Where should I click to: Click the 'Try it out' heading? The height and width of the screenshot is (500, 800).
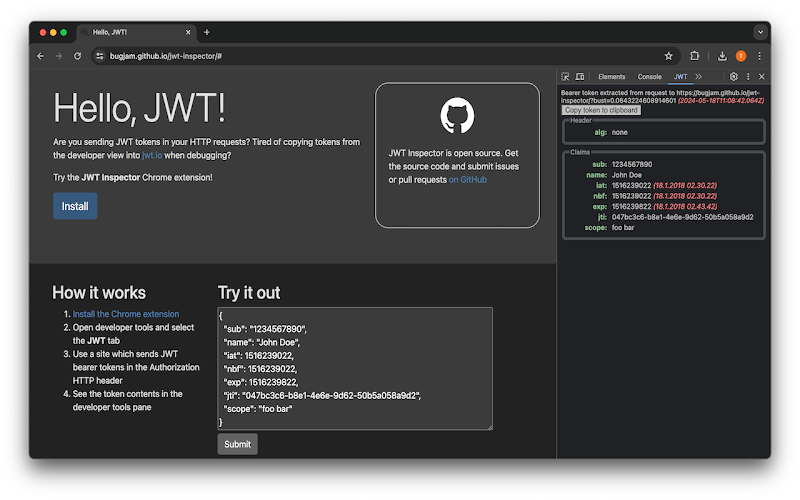[x=249, y=293]
